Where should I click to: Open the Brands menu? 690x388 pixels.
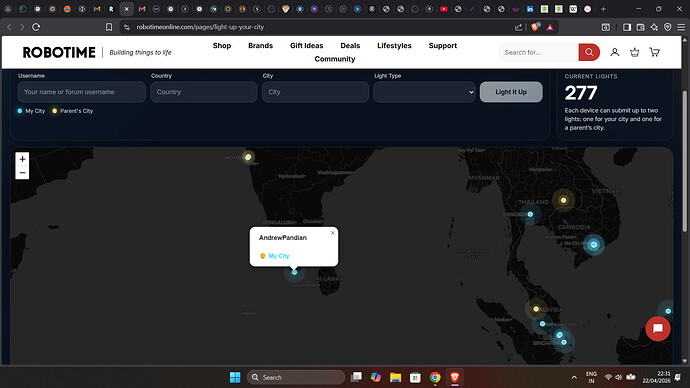[x=261, y=45]
